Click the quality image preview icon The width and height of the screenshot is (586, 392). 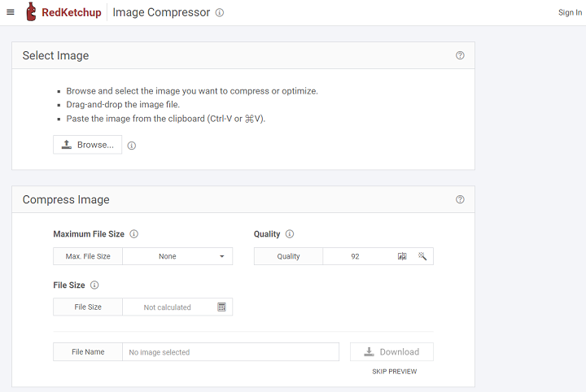pyautogui.click(x=402, y=256)
